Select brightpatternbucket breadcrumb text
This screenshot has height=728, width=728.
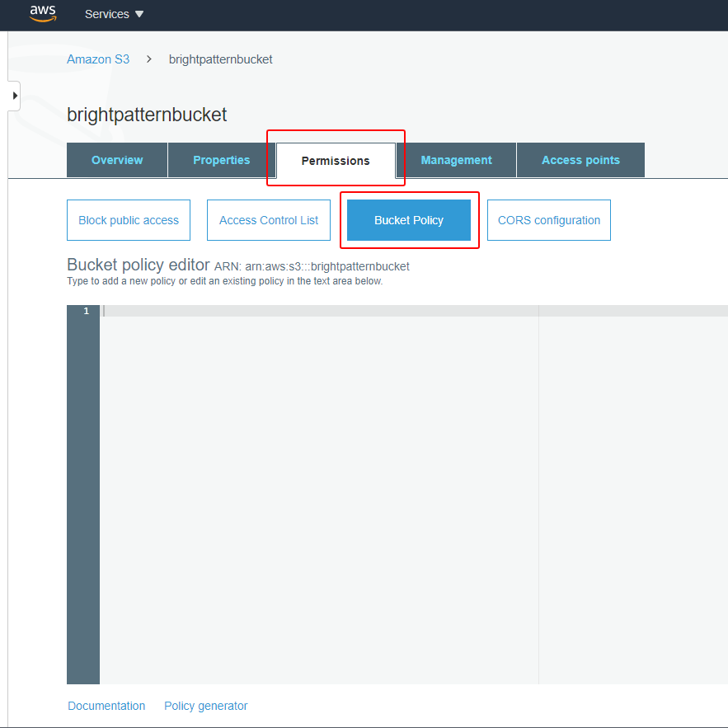pos(220,59)
